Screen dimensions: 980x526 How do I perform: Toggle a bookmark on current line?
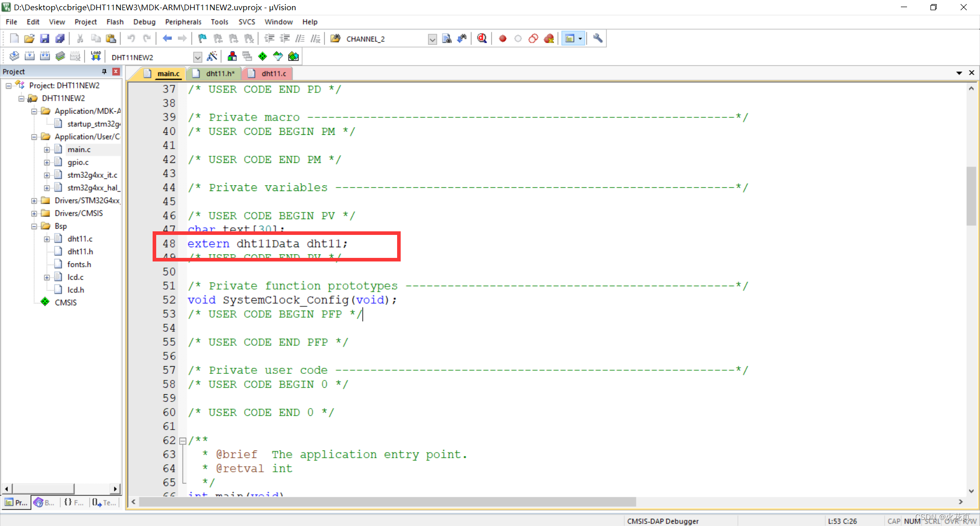202,38
